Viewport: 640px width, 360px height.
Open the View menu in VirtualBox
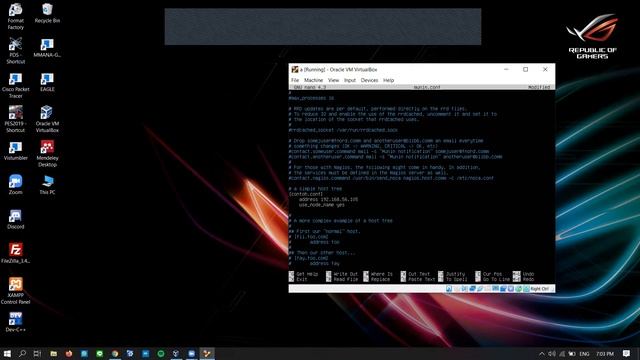pos(333,80)
